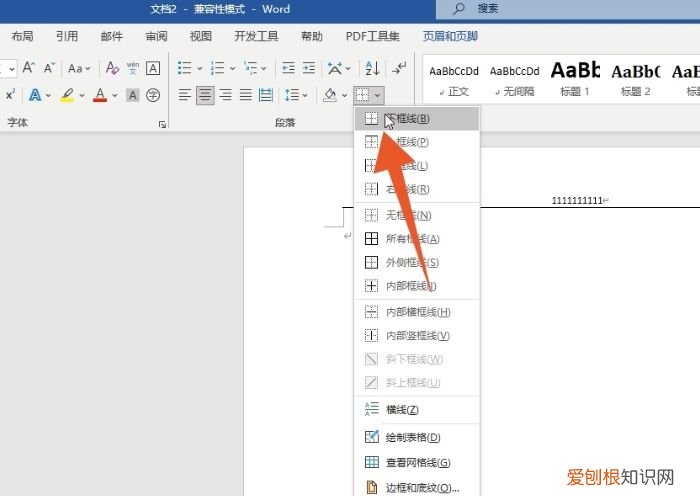The height and width of the screenshot is (496, 700).
Task: Click the Character Border icon
Action: point(153,68)
